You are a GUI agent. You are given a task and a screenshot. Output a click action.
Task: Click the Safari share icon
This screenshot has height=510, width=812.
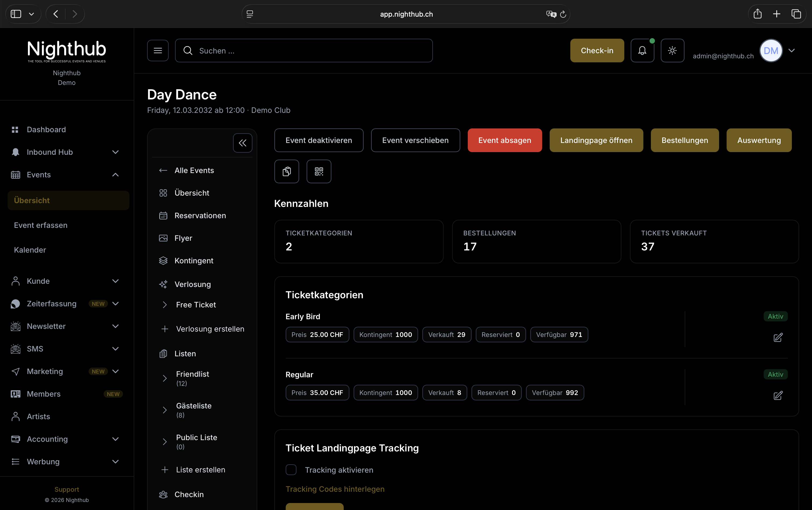pos(757,14)
